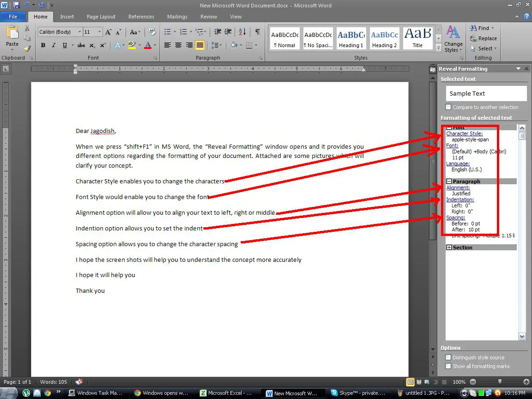Open Windows Task Manager from the taskbar
This screenshot has height=399, width=532.
click(97, 393)
